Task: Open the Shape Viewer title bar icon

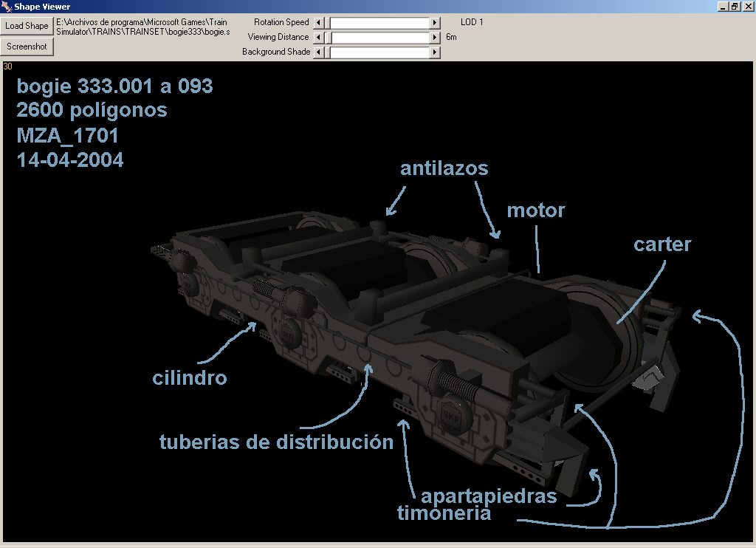Action: pyautogui.click(x=7, y=7)
